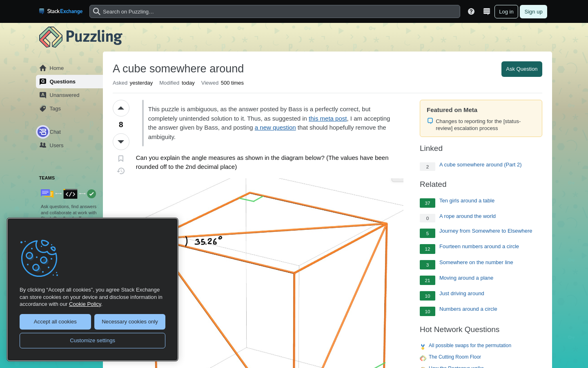The height and width of the screenshot is (368, 588).
Task: Click the Chat bubble icon
Action: coord(43,132)
